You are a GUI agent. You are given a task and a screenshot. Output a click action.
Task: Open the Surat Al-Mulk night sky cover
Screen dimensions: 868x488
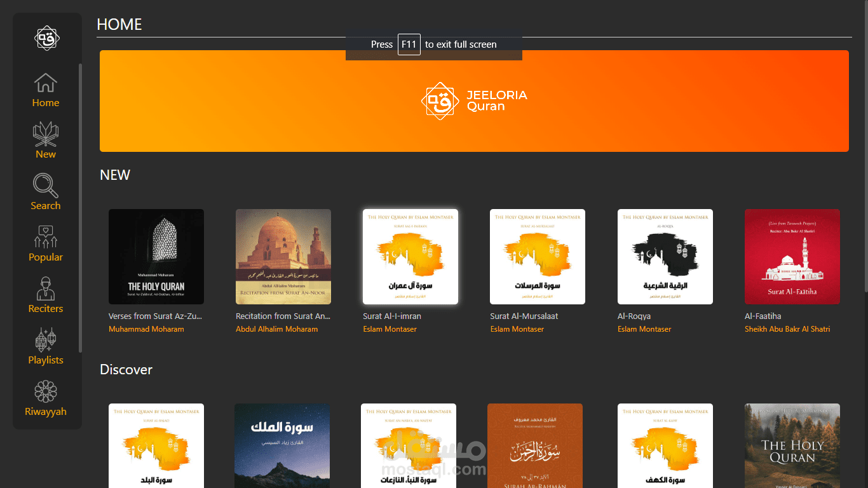click(282, 445)
